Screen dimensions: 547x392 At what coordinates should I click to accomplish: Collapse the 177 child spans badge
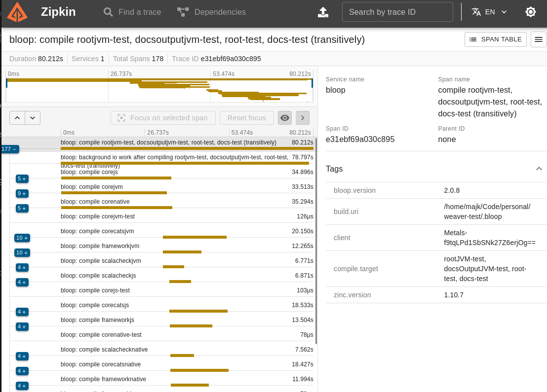(x=9, y=149)
